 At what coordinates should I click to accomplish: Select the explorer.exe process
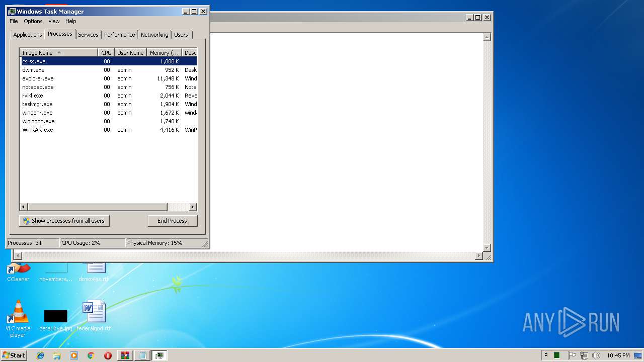[108, 78]
